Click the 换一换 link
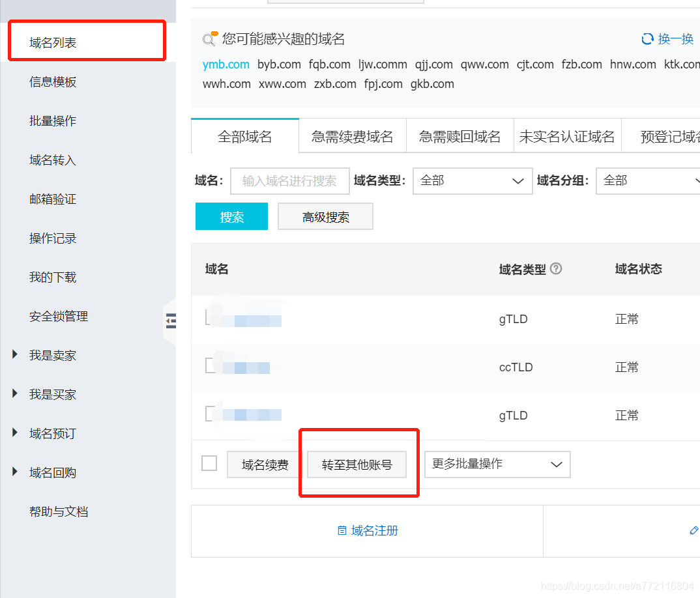The image size is (700, 598). point(676,39)
